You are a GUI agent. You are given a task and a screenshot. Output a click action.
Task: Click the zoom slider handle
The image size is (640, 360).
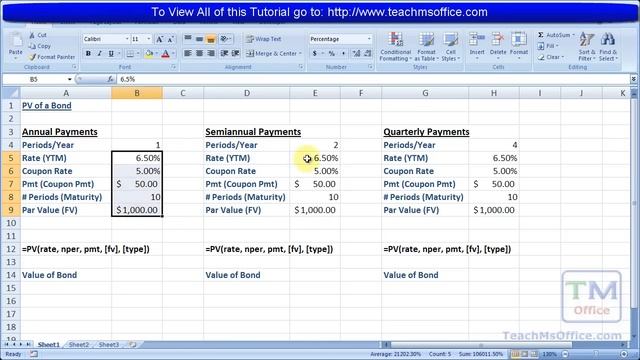596,354
